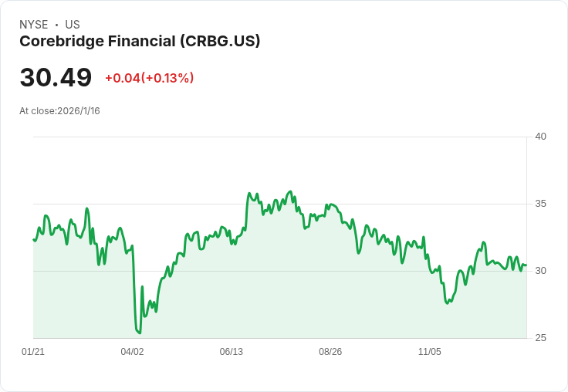Click the 35 y-axis label
Image resolution: width=568 pixels, height=392 pixels.
(x=540, y=204)
